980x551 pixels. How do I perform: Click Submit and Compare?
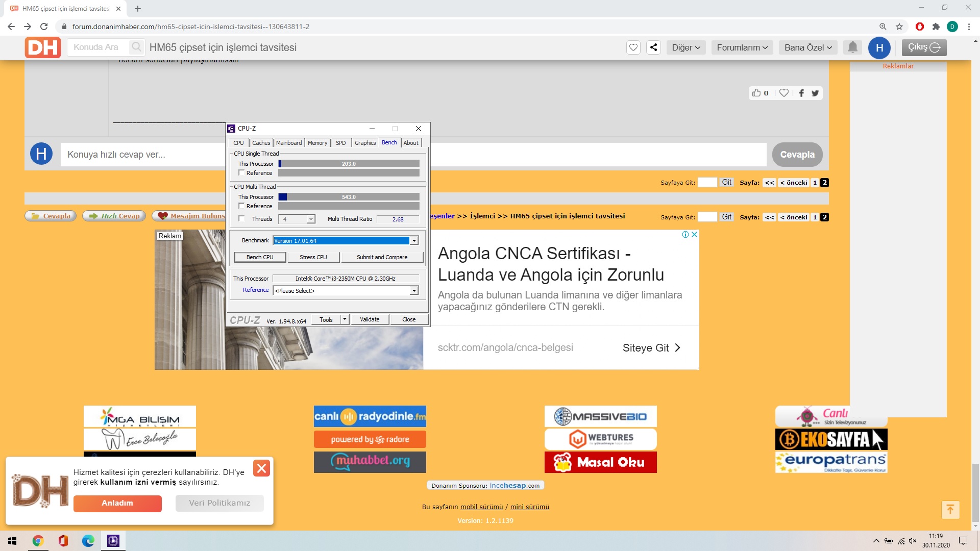pyautogui.click(x=382, y=257)
